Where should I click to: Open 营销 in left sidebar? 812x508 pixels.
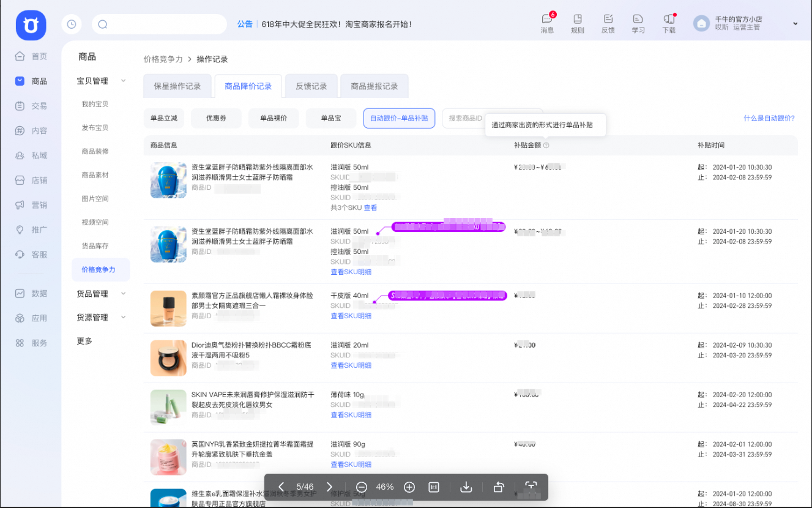point(31,205)
